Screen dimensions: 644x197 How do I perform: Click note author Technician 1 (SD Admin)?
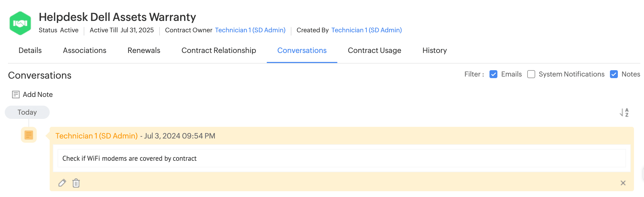tap(96, 136)
